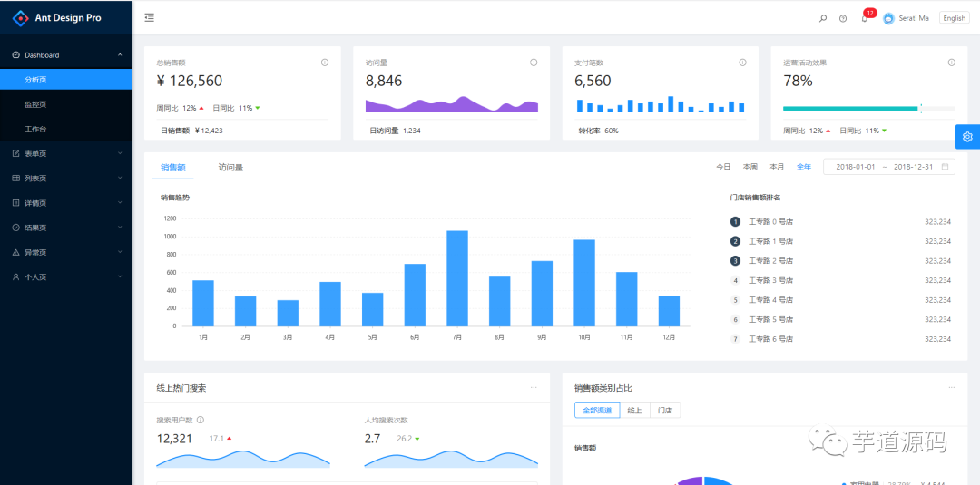980x485 pixels.
Task: Click the 表单页 form icon in sidebar
Action: (16, 153)
